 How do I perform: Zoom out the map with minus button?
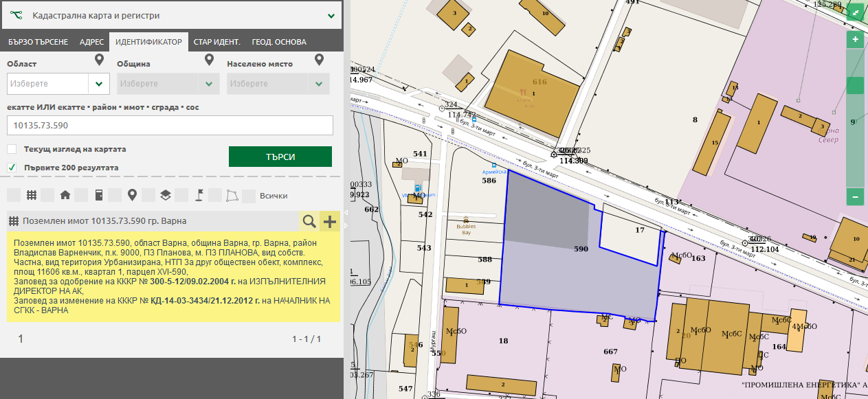coord(855,197)
